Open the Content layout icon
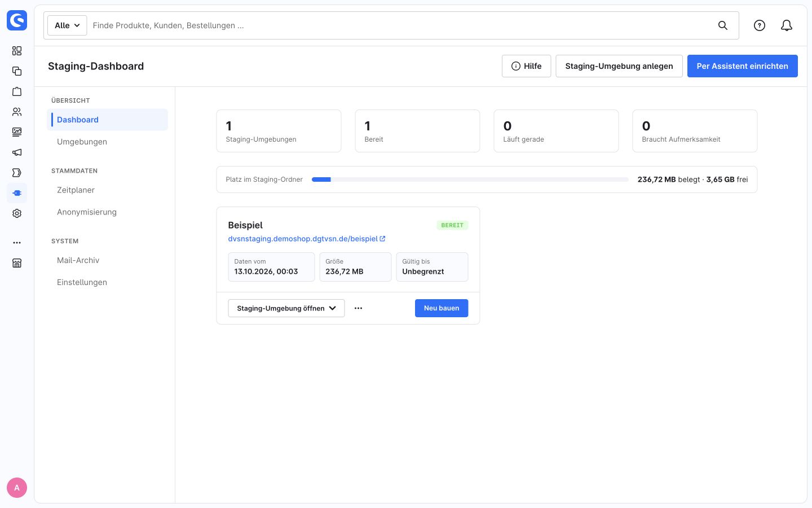Screen dimensions: 812x508 pos(17,132)
